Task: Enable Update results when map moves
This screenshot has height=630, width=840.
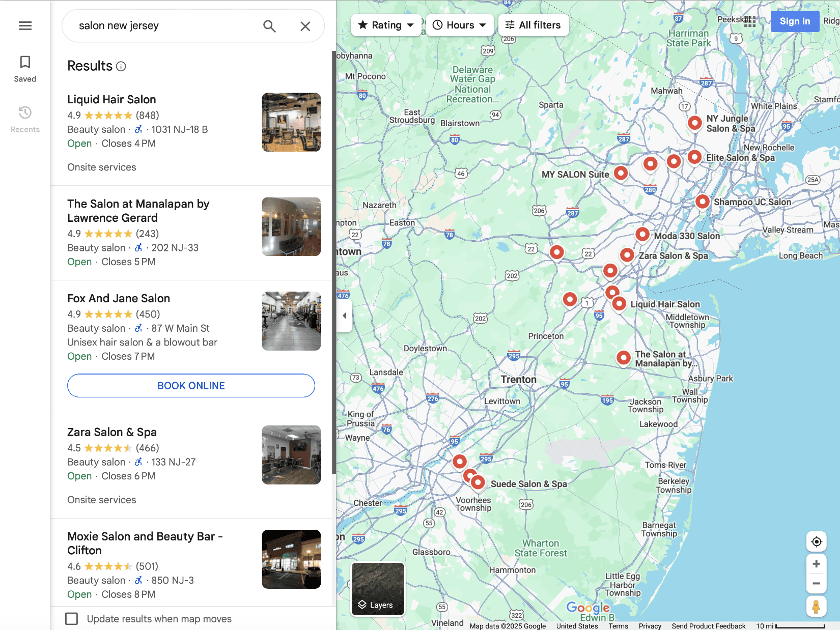Action: [71, 618]
